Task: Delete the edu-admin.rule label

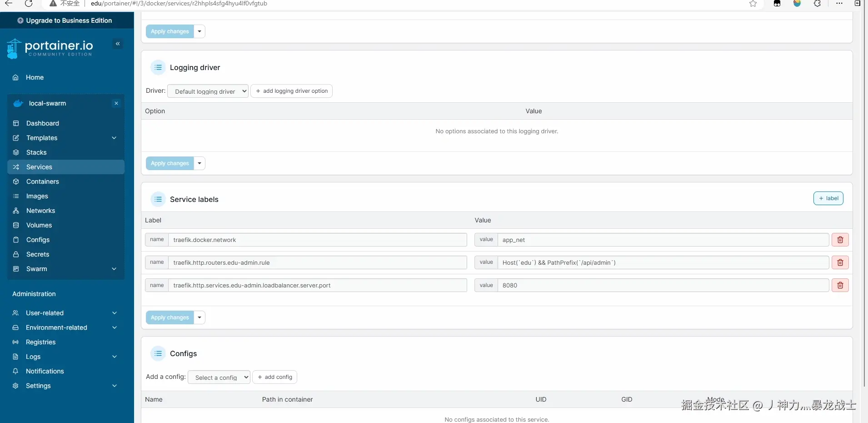Action: 840,262
